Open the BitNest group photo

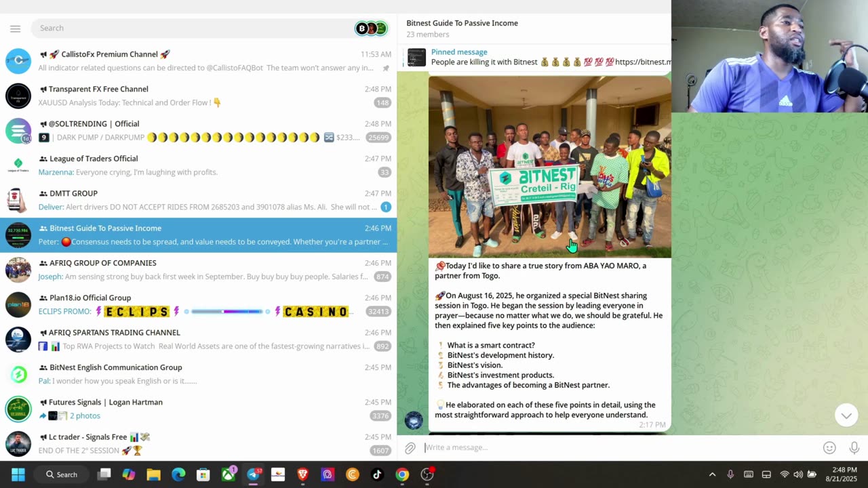[549, 167]
